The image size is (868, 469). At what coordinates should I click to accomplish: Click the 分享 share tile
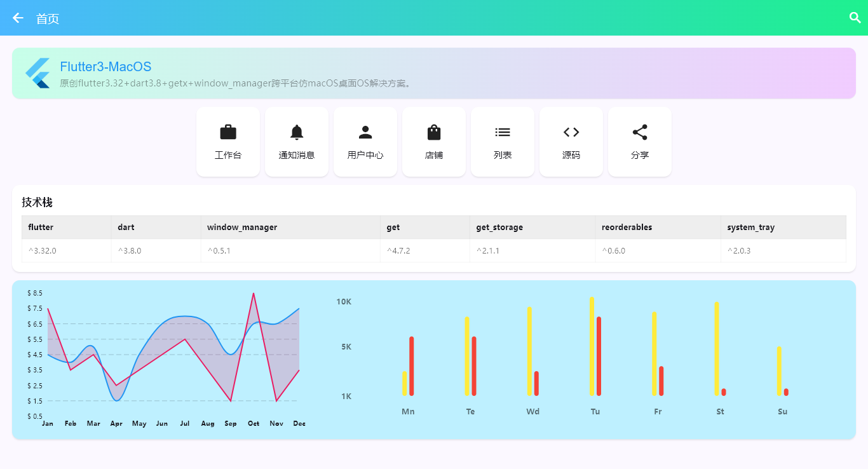[640, 142]
